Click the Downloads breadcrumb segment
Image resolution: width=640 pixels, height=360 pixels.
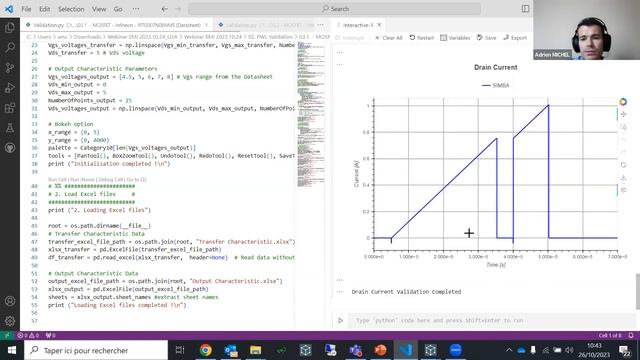coord(87,37)
